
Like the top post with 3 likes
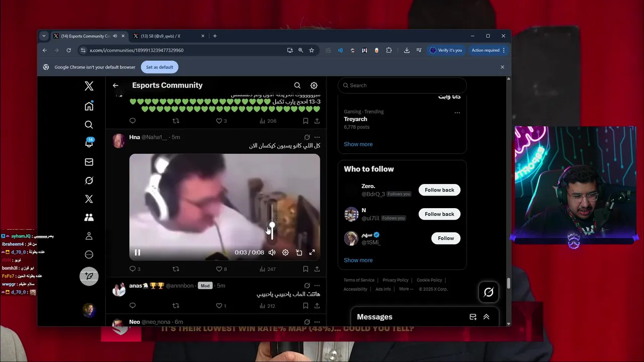point(219,121)
